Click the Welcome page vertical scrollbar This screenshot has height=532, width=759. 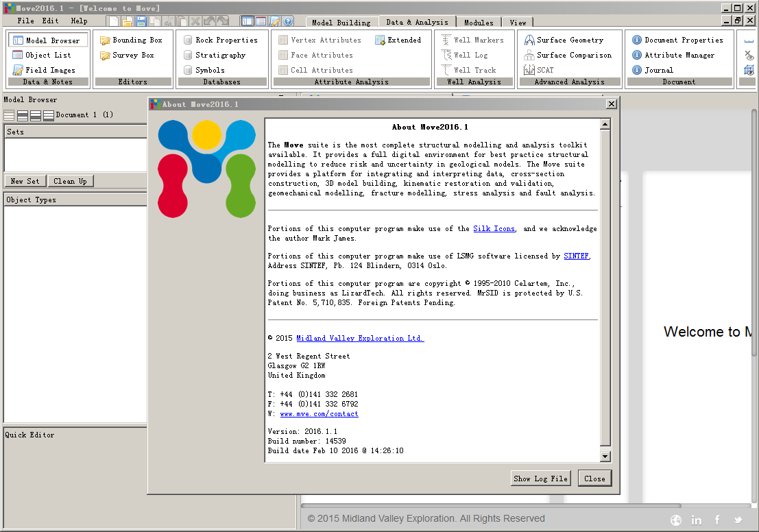[x=754, y=232]
